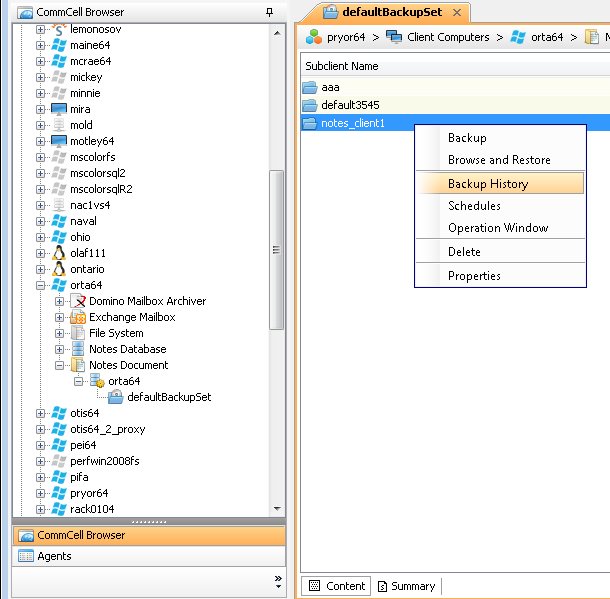
Task: Open Schedules from the context menu
Action: click(x=500, y=206)
